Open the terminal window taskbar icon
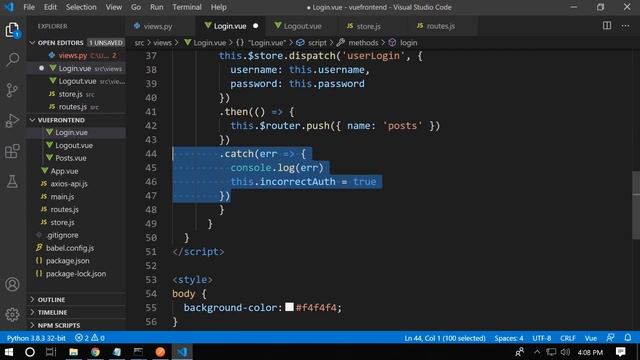 point(138,352)
